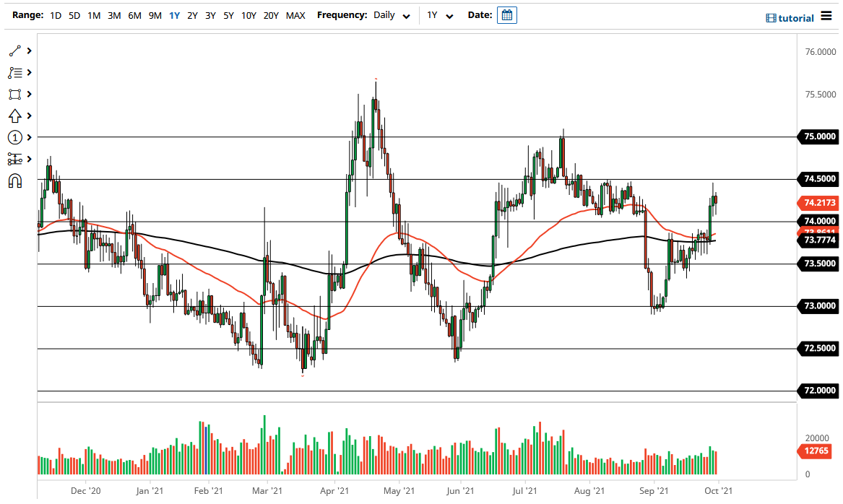The width and height of the screenshot is (843, 504).
Task: Switch the chart range to MAX
Action: click(295, 15)
